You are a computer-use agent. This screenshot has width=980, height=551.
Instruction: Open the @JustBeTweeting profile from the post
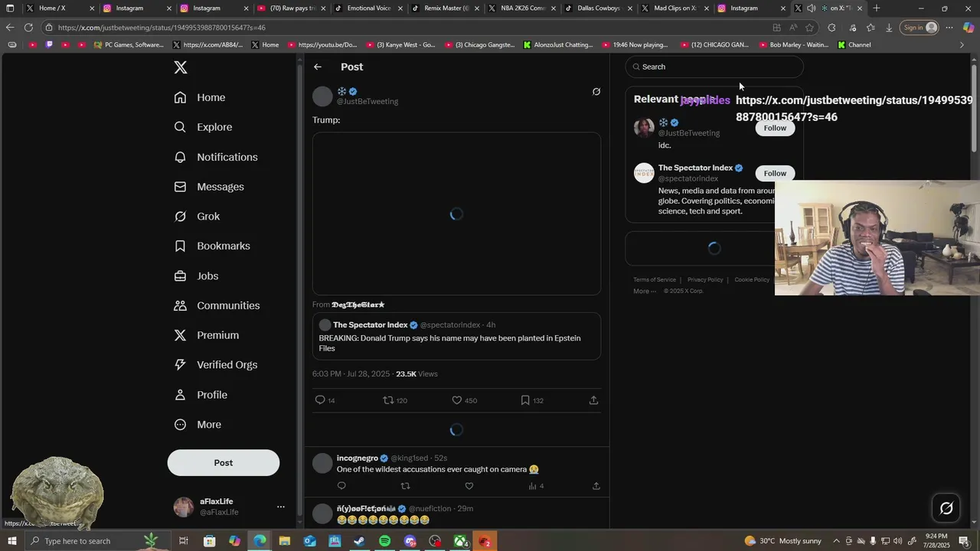367,101
